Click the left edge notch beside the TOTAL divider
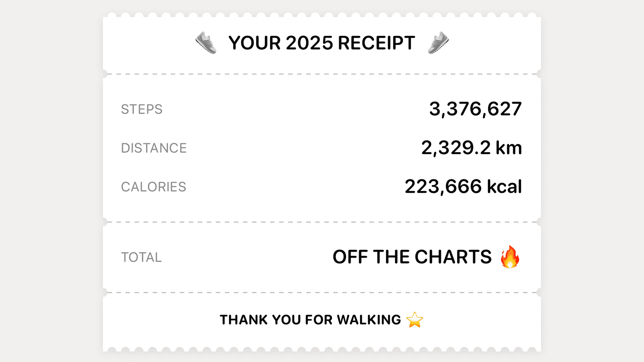Image resolution: width=644 pixels, height=362 pixels. tap(104, 222)
